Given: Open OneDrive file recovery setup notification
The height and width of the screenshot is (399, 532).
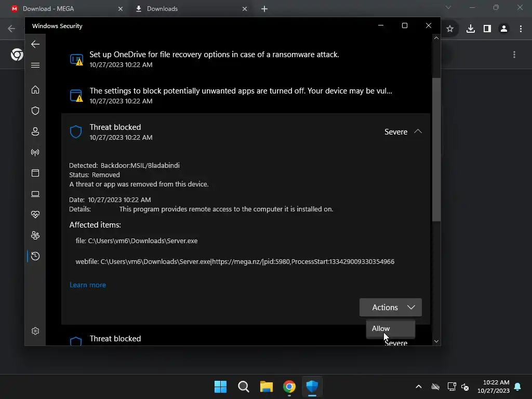Looking at the screenshot, I should 246,59.
